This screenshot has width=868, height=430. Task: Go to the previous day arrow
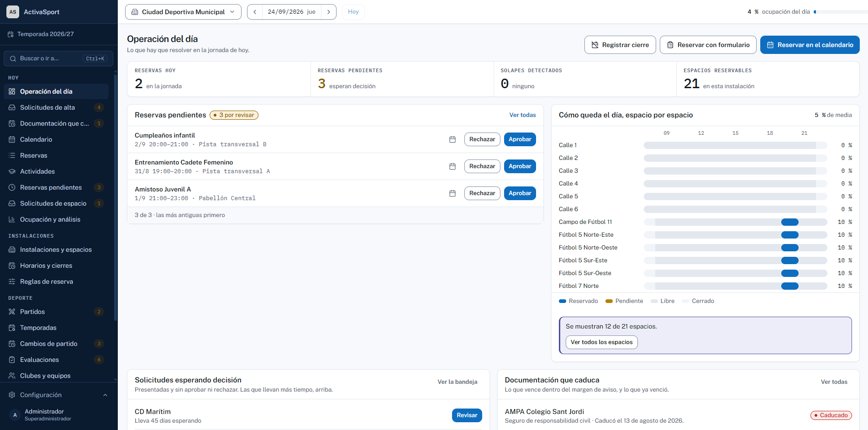coord(255,12)
